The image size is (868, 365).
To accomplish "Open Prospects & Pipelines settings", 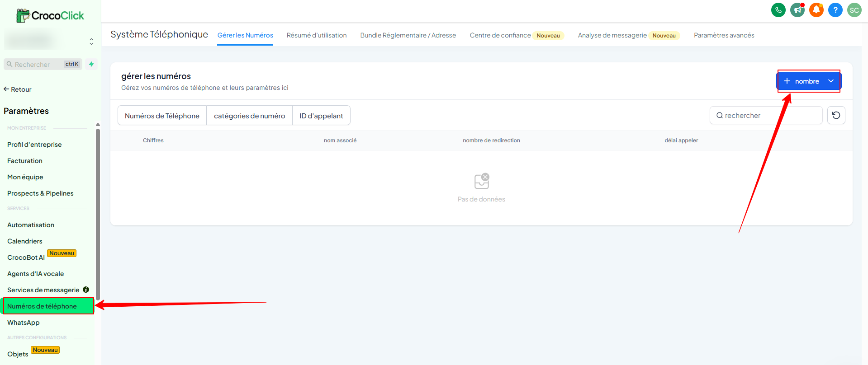I will pos(40,193).
